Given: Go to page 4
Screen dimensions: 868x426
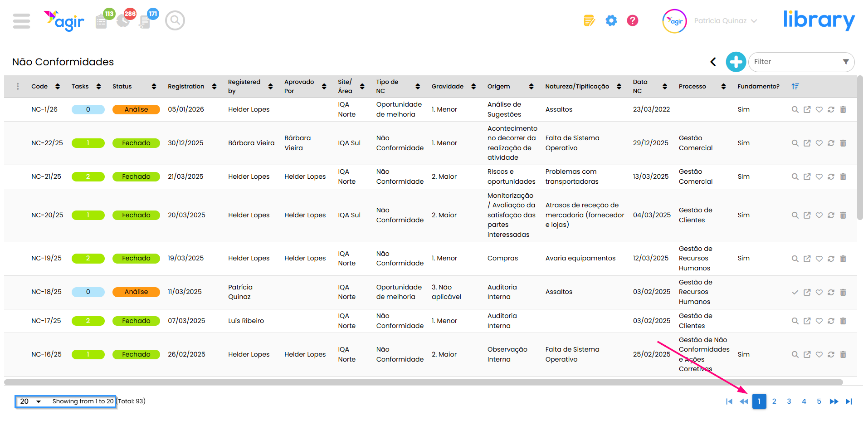Looking at the screenshot, I should (x=804, y=402).
